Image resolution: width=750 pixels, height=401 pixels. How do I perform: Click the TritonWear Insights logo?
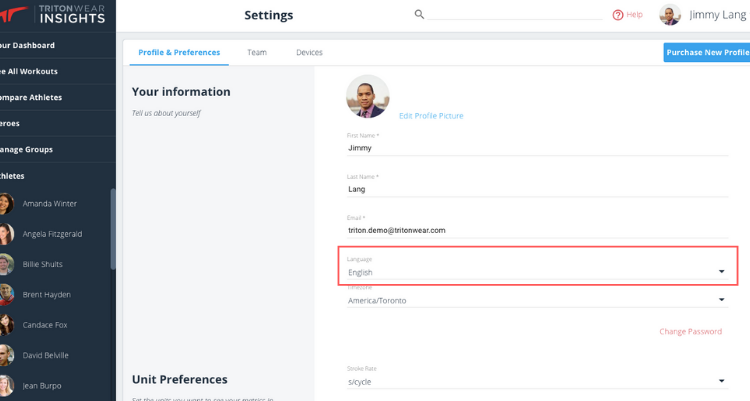[53, 14]
